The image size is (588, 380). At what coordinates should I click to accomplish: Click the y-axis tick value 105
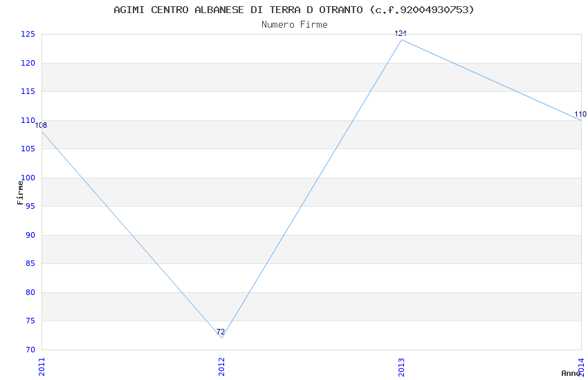point(28,149)
